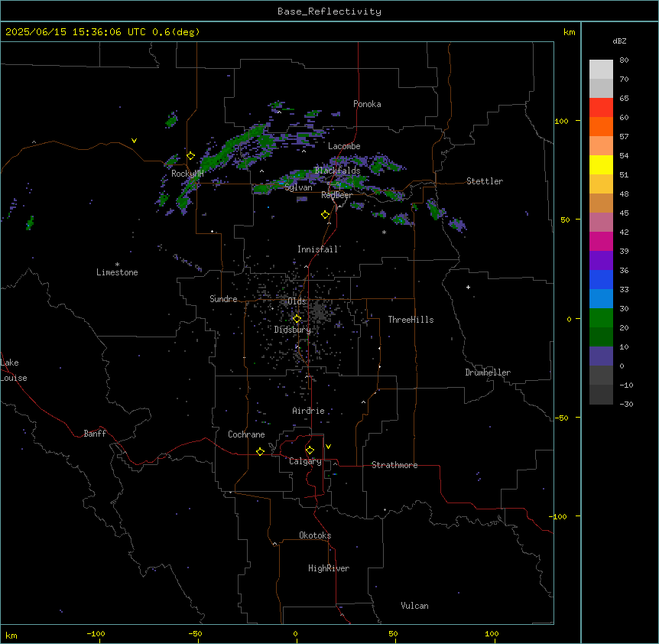The image size is (659, 644).
Task: Click the Okotoks city label
Action: [315, 535]
